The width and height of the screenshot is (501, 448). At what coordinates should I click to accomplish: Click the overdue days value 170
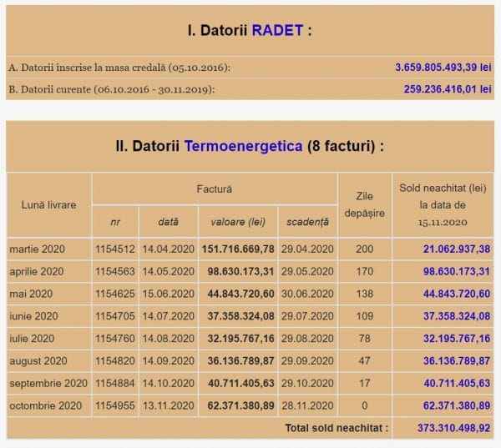click(365, 271)
